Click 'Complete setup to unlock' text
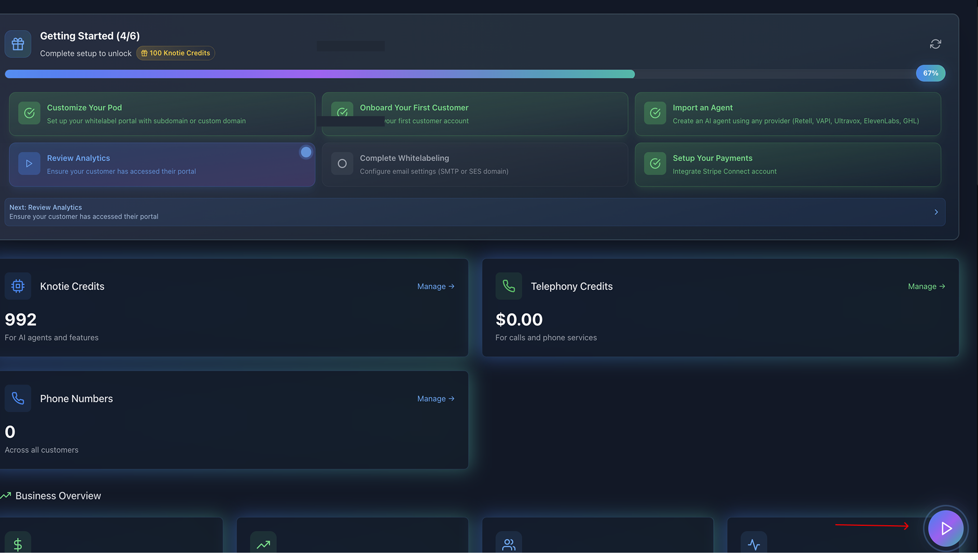978x560 pixels. [86, 53]
